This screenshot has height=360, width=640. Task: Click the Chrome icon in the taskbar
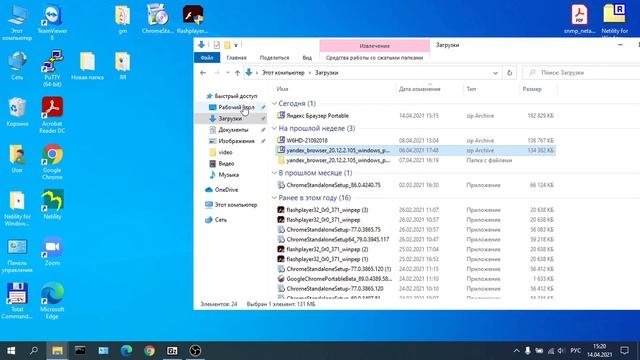click(x=149, y=350)
